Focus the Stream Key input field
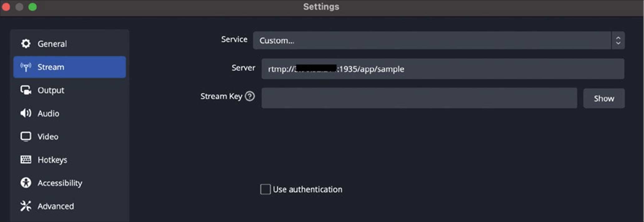This screenshot has width=644, height=222. [419, 98]
